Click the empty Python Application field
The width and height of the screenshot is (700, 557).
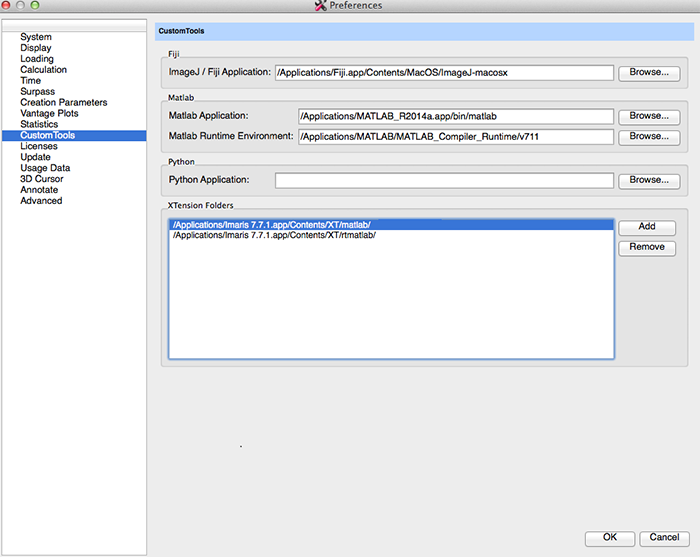pos(444,181)
